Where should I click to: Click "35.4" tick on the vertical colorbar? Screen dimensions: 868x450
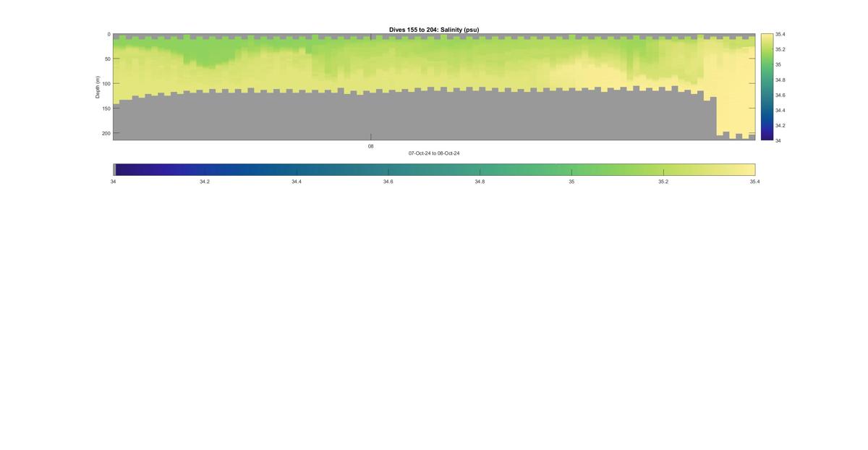click(780, 34)
